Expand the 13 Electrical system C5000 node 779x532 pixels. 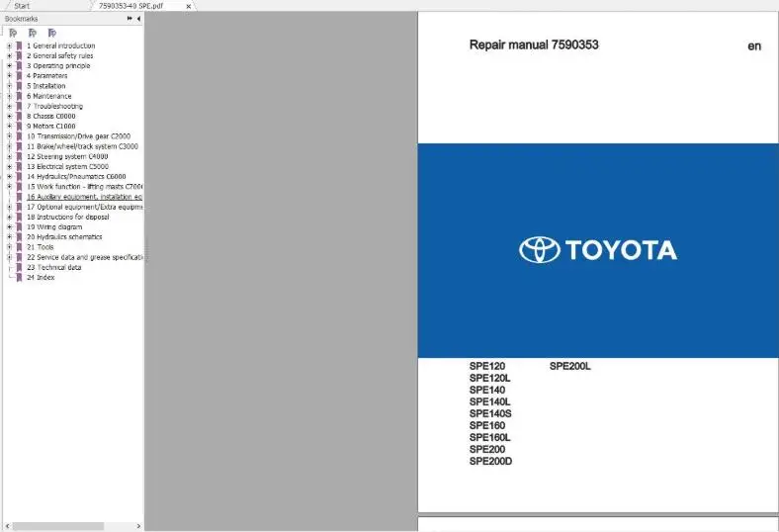pyautogui.click(x=9, y=166)
